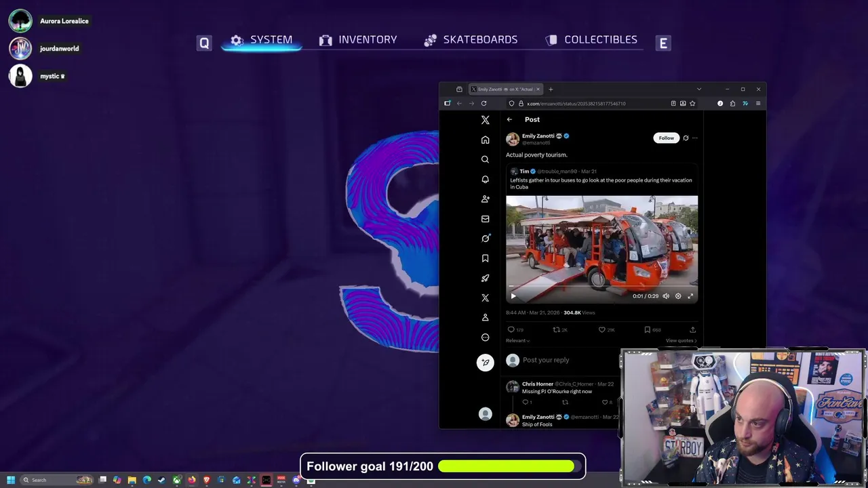
Task: Open Notifications bell in X sidebar
Action: tap(485, 180)
